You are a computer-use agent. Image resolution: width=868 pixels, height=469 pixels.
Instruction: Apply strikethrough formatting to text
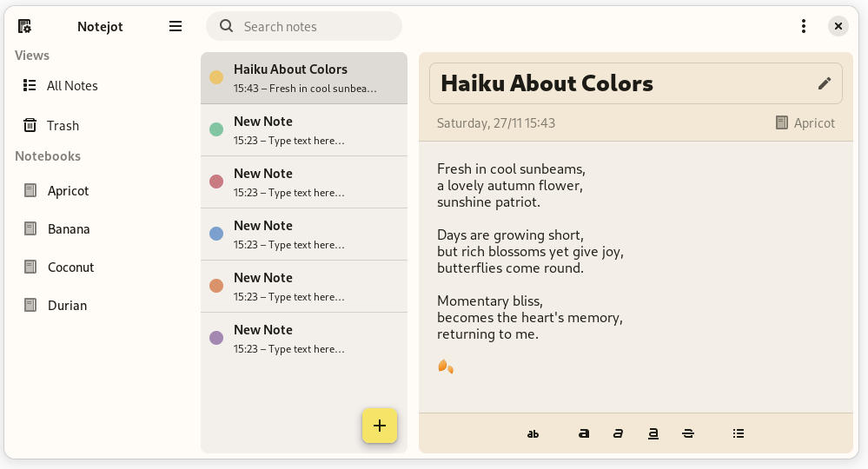[x=688, y=433]
